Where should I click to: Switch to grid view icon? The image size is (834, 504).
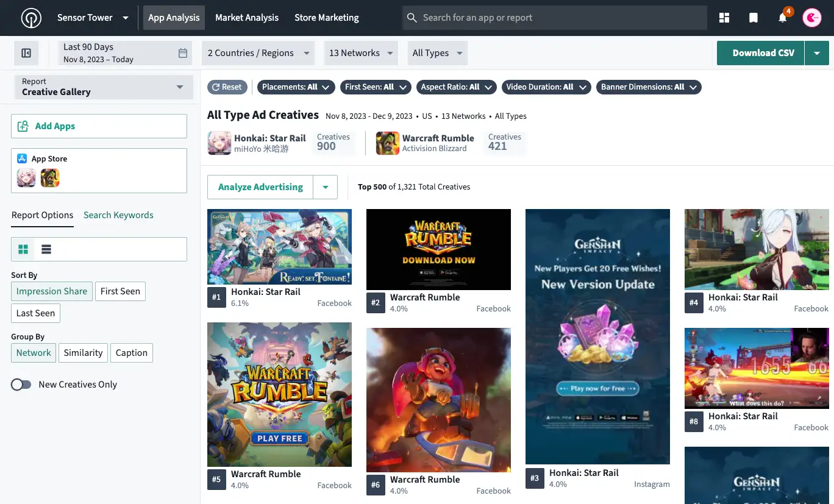coord(23,249)
